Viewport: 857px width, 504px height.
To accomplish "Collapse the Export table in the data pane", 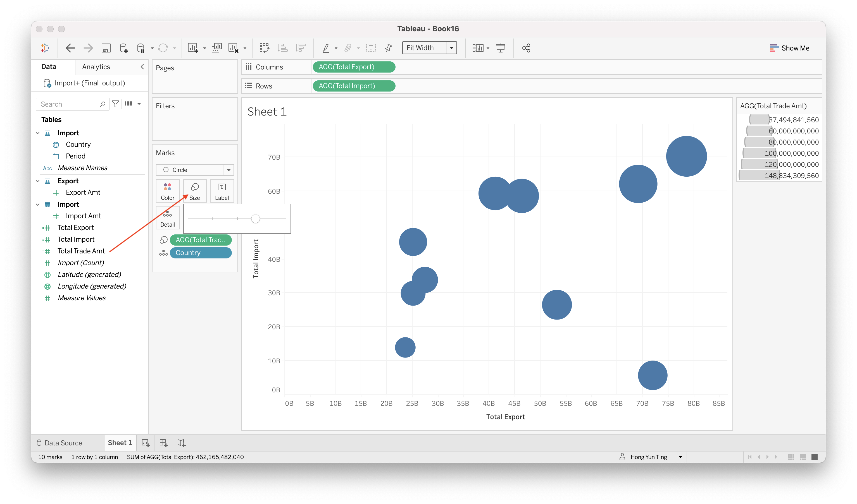I will click(38, 181).
